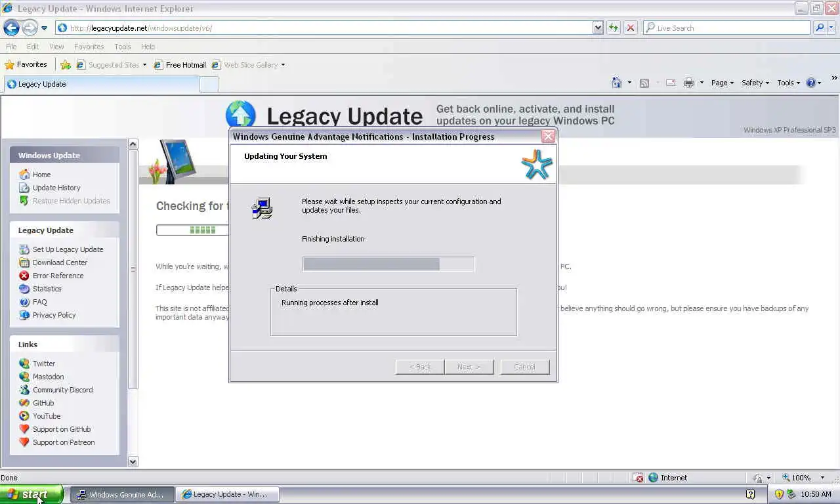Click the Statistics icon

[x=24, y=289]
